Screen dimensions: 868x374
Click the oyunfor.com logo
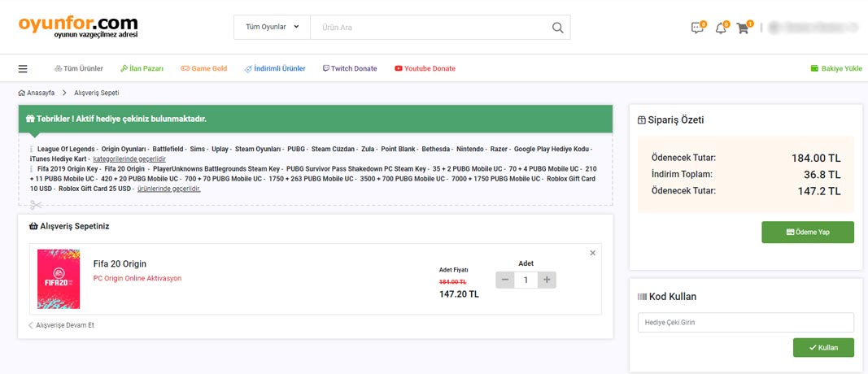click(x=78, y=26)
